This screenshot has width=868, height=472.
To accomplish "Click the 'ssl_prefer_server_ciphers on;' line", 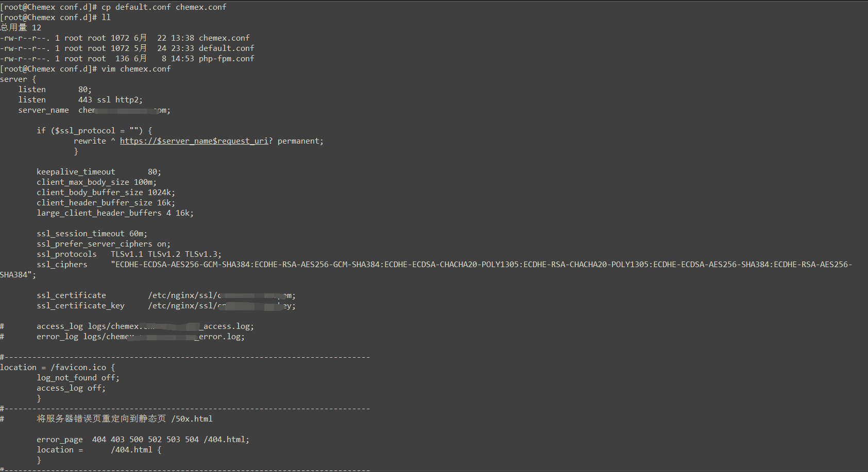I will point(104,244).
